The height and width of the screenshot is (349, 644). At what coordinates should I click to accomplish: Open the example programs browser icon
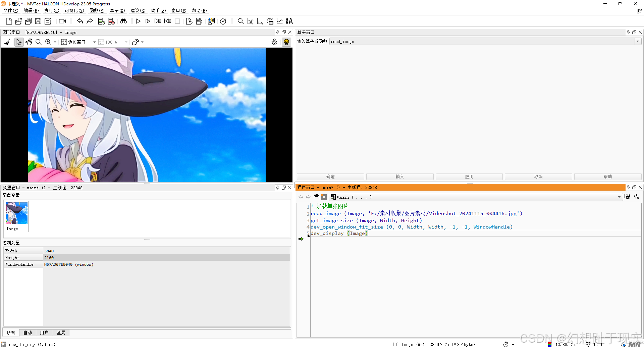click(29, 21)
